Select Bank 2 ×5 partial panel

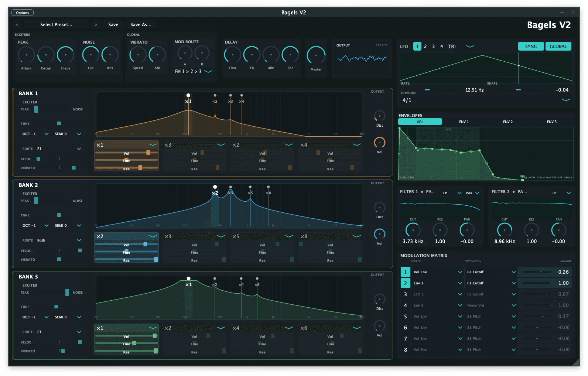coord(262,247)
